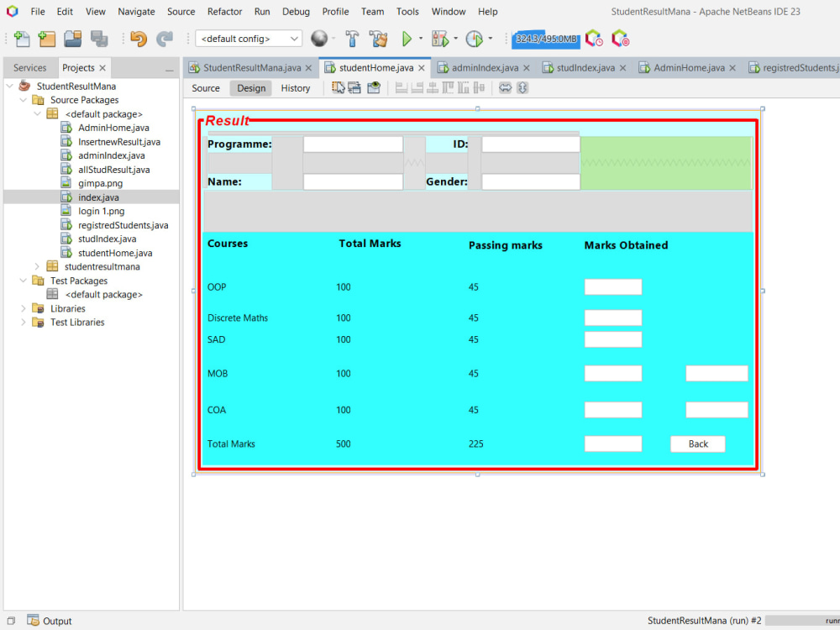This screenshot has width=840, height=630.
Task: Click the Programme text field in the form
Action: point(353,144)
